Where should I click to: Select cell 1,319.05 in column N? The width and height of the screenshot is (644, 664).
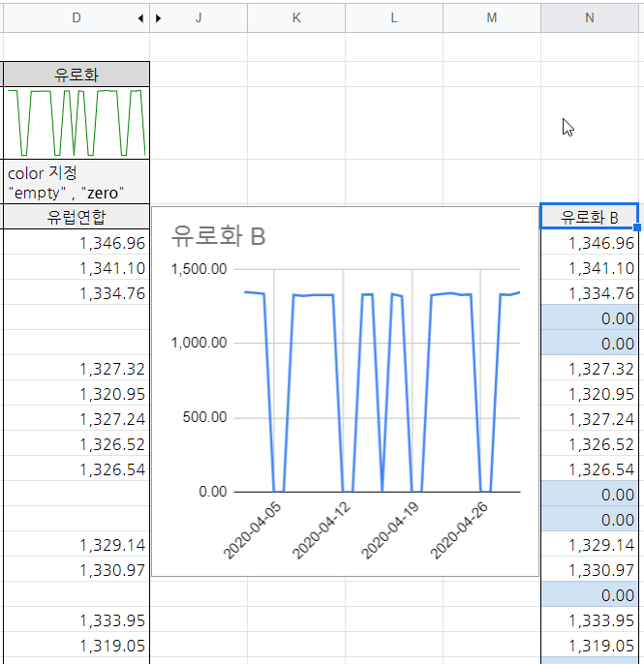[x=589, y=645]
